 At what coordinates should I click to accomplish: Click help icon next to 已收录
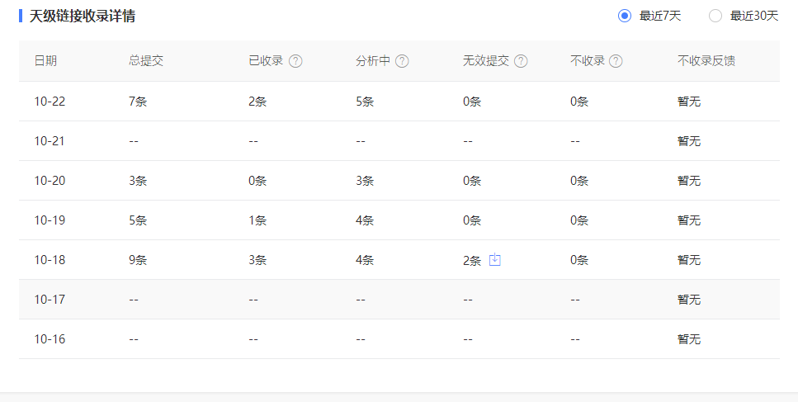click(x=295, y=61)
